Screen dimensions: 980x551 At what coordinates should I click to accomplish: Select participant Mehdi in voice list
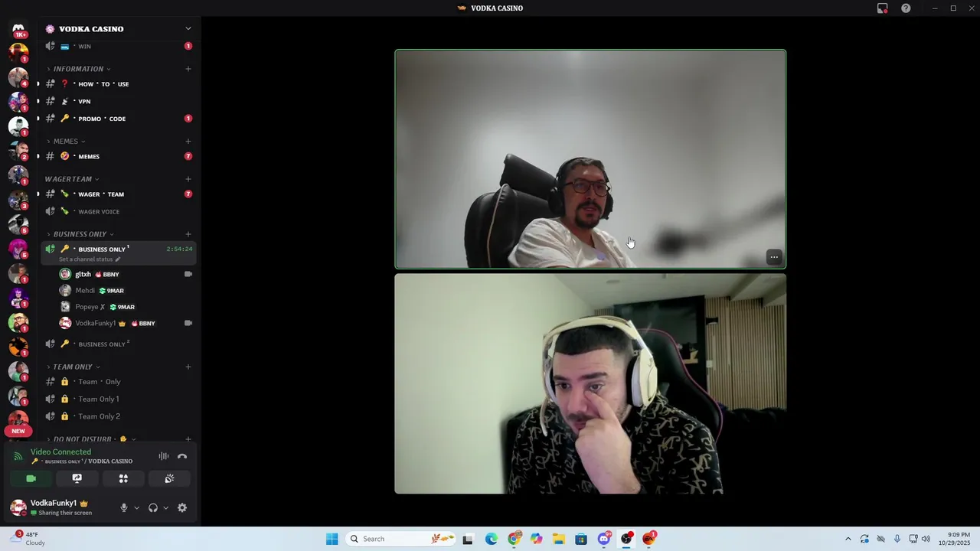[x=126, y=291]
